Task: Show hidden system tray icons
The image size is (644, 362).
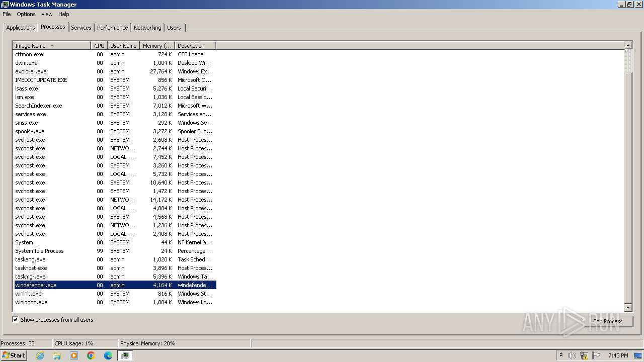Action: (x=561, y=355)
